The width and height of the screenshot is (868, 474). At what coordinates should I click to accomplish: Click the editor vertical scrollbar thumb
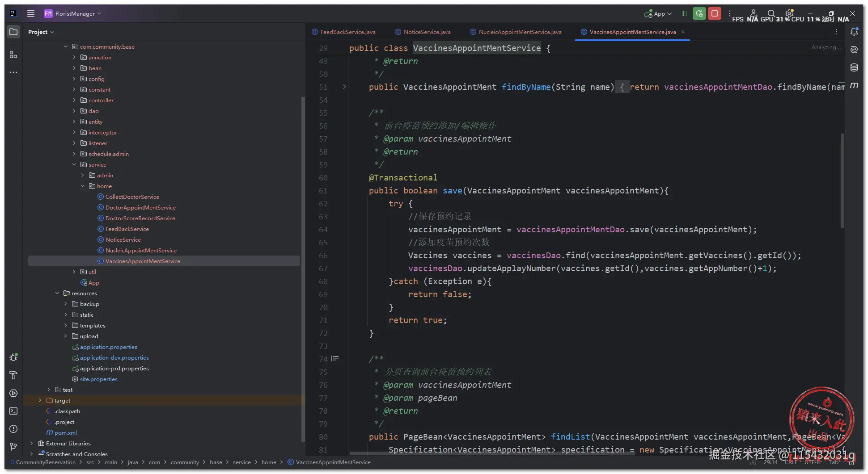click(x=843, y=180)
